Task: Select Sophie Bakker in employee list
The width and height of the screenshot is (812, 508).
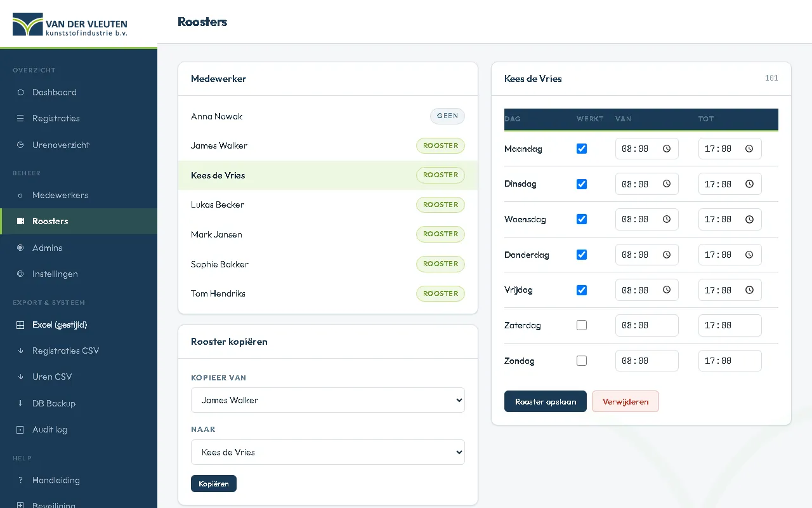Action: tap(328, 264)
